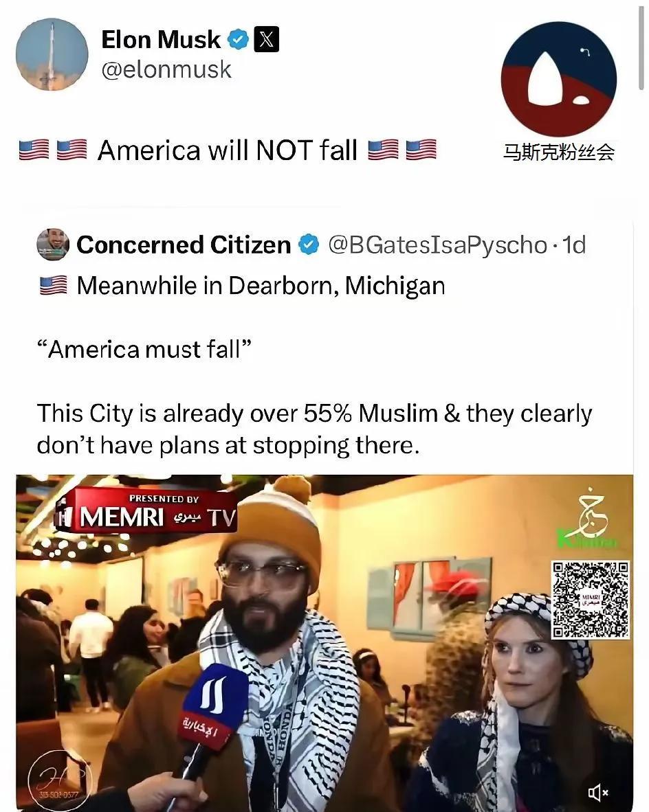
Task: Click the Concerned Citizen display name
Action: point(184,245)
